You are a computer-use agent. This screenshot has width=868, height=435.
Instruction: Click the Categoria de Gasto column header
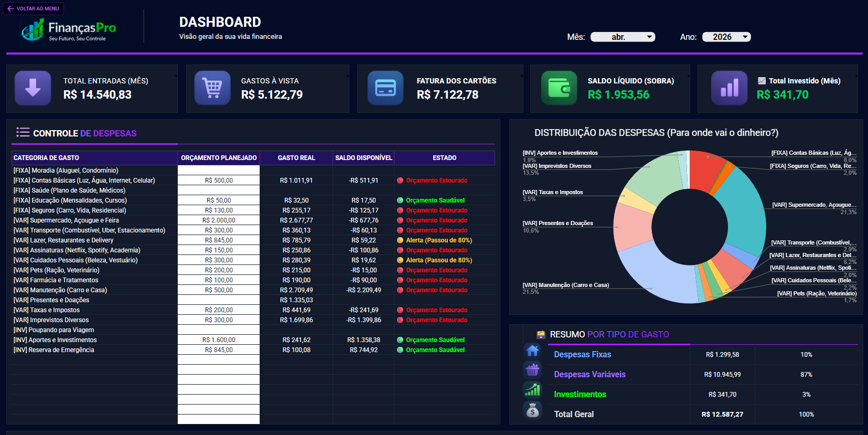click(95, 158)
